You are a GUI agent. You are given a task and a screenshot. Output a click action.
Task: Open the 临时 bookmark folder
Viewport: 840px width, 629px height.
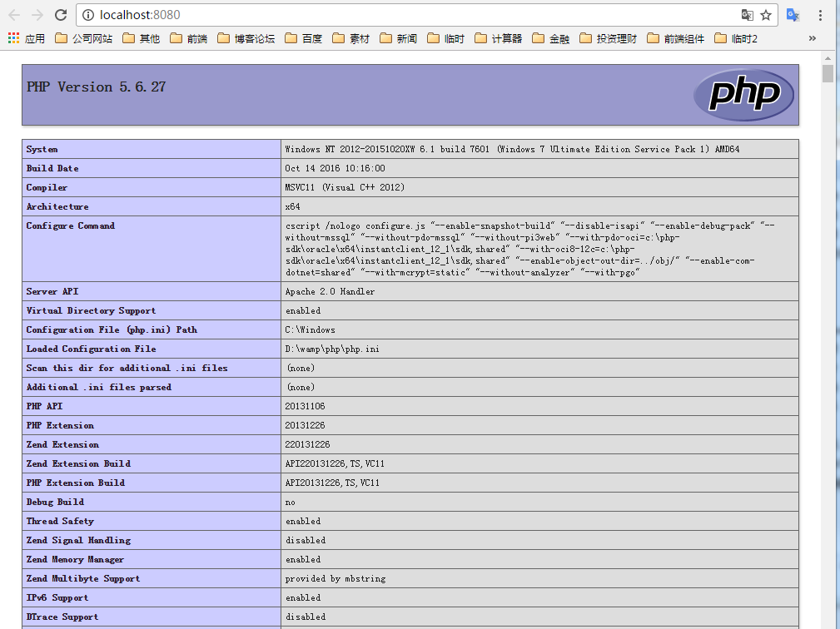coord(446,38)
